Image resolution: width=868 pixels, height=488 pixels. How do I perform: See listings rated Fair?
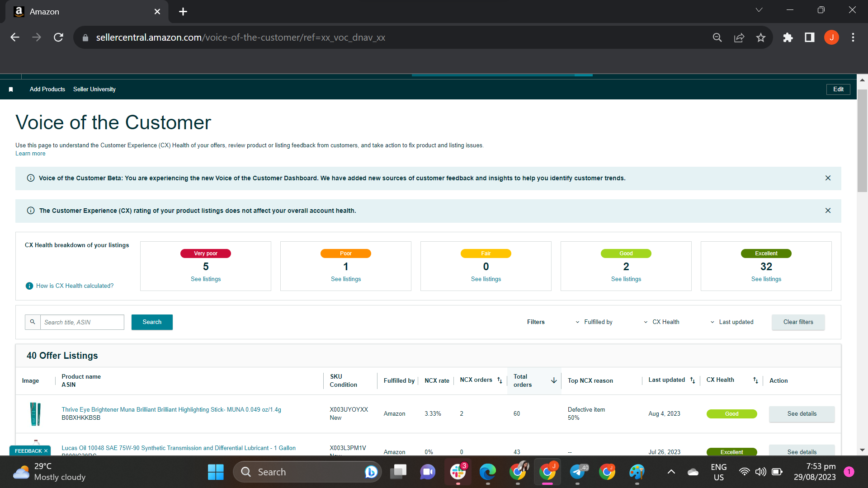tap(486, 279)
